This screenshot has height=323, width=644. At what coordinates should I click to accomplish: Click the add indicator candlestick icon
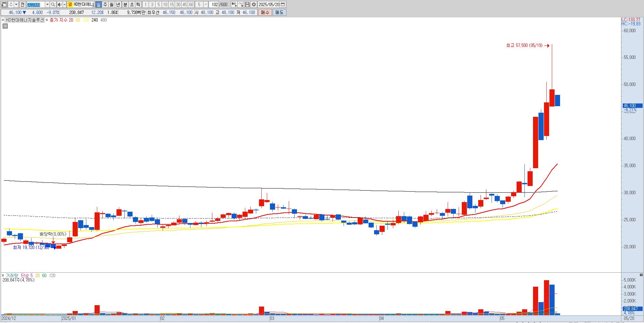234,4
